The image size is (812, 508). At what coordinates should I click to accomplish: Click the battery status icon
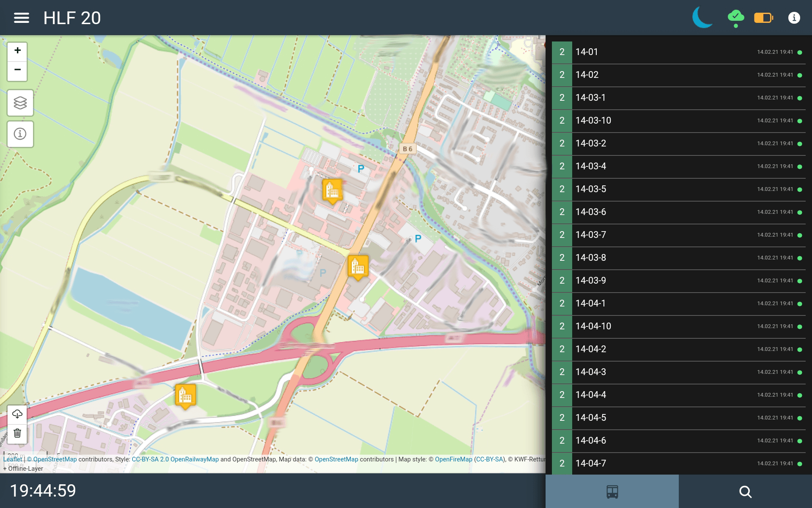pos(763,18)
